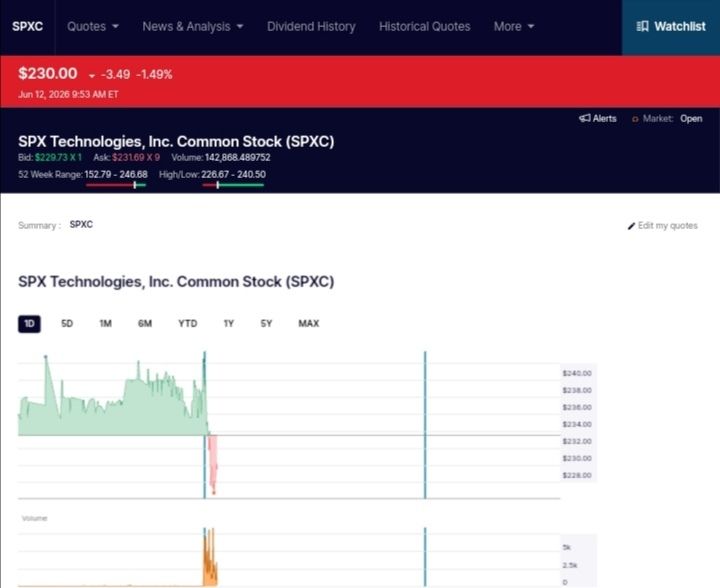The width and height of the screenshot is (720, 588).
Task: Click the High/Low value 226.67 - 240.50
Action: click(233, 174)
